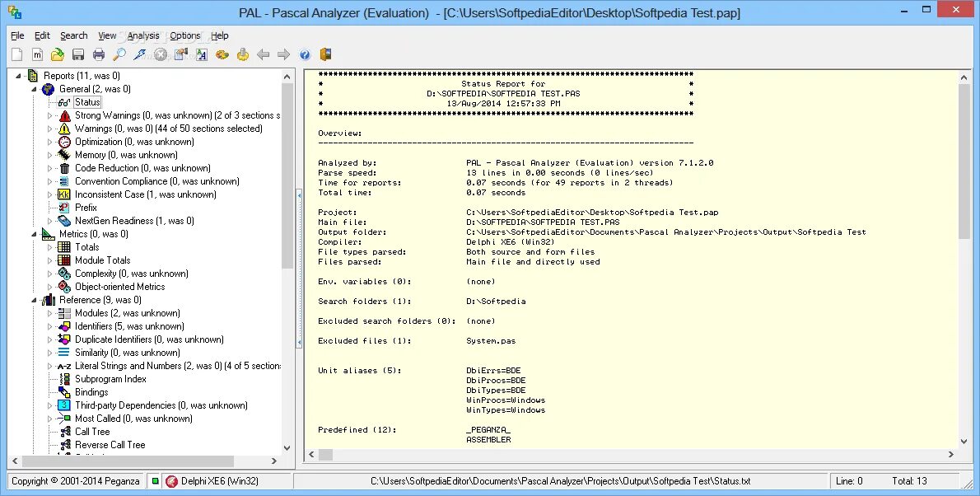Select the Duplicate Identifiers report
The image size is (980, 496).
(149, 339)
